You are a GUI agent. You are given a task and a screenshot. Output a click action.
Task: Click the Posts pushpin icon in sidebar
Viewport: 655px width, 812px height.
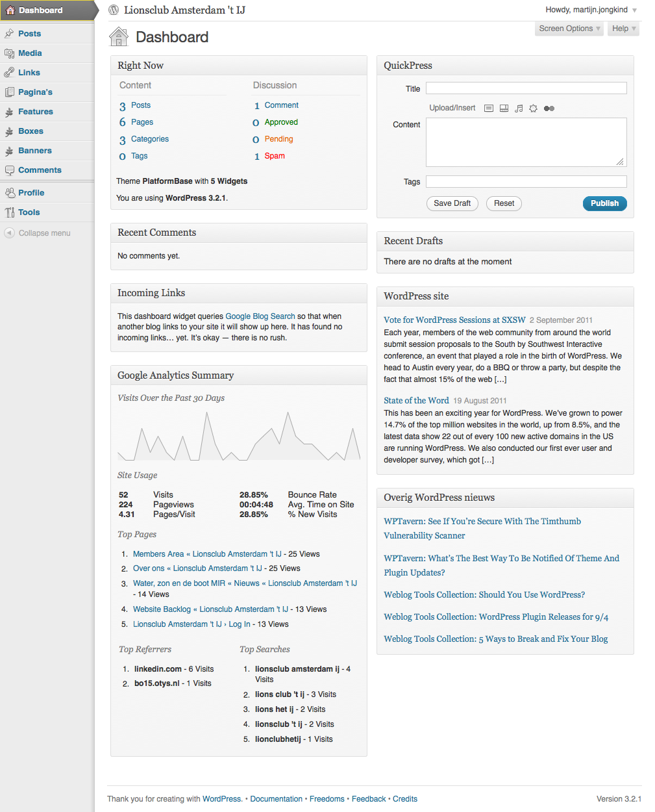coord(9,33)
